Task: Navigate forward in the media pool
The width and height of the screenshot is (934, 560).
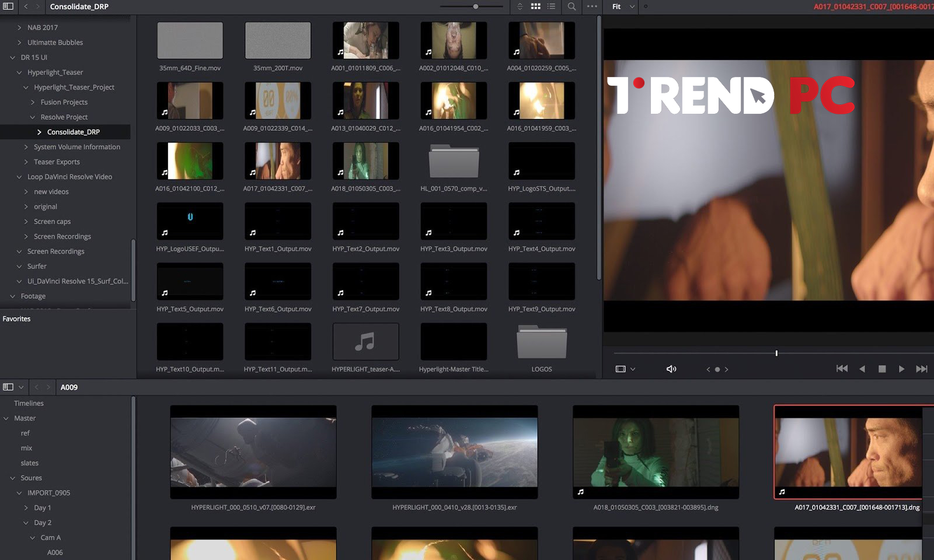Action: (x=48, y=387)
